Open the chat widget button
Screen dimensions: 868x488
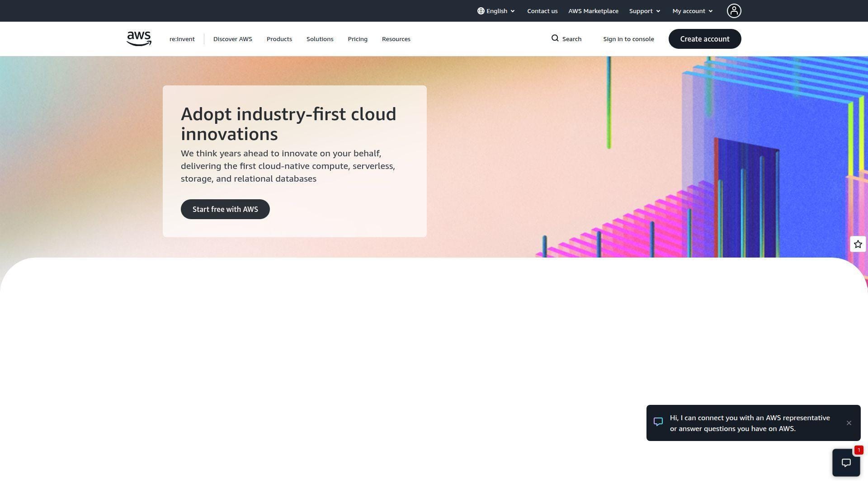coord(846,462)
